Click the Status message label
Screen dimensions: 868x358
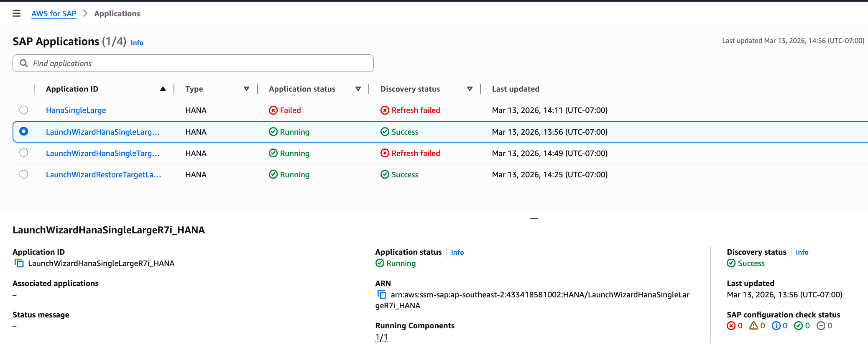tap(41, 315)
